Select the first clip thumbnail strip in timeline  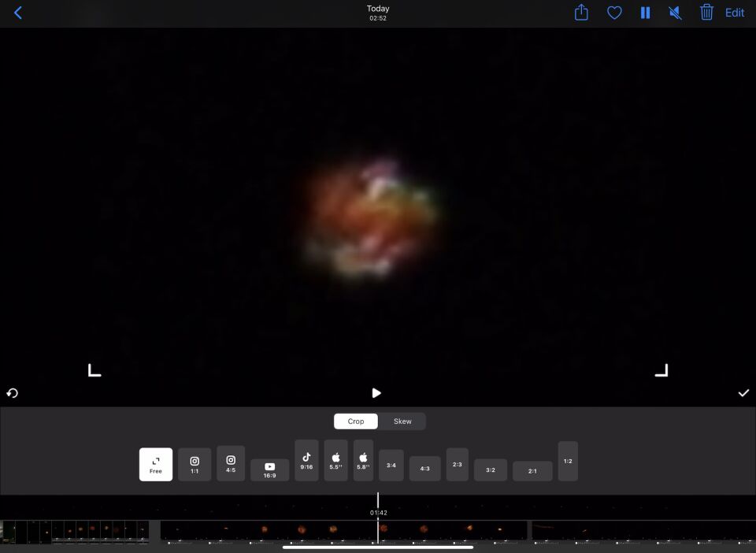[x=74, y=533]
